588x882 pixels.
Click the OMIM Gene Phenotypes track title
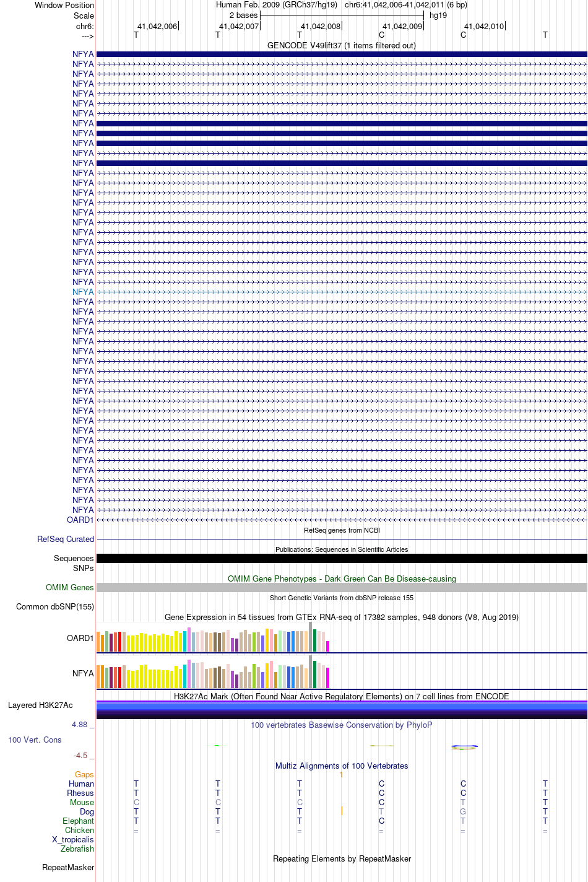pyautogui.click(x=342, y=579)
